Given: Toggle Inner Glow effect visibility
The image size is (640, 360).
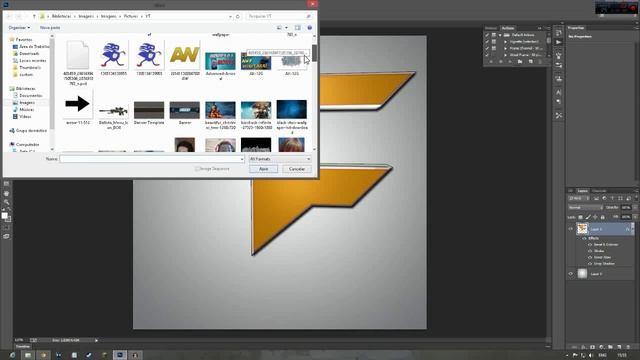Looking at the screenshot, I should [590, 257].
